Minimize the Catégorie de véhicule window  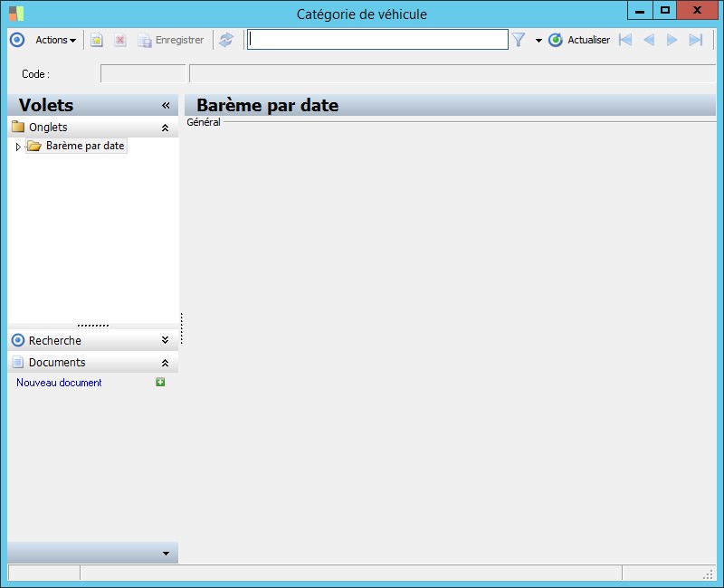pyautogui.click(x=640, y=11)
